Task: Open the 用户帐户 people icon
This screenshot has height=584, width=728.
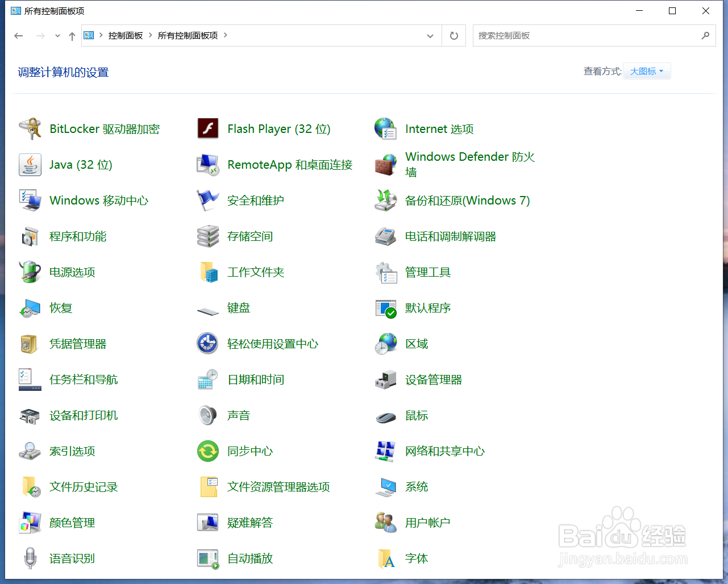Action: point(386,523)
